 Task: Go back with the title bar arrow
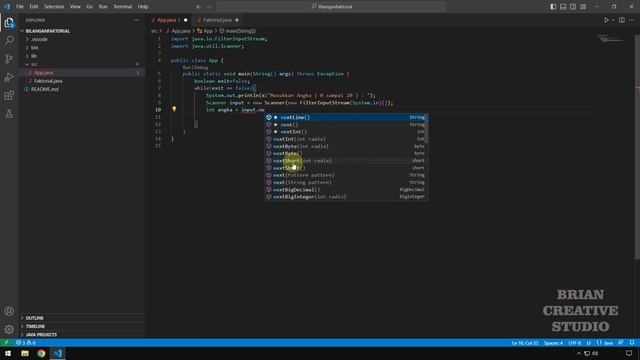199,7
